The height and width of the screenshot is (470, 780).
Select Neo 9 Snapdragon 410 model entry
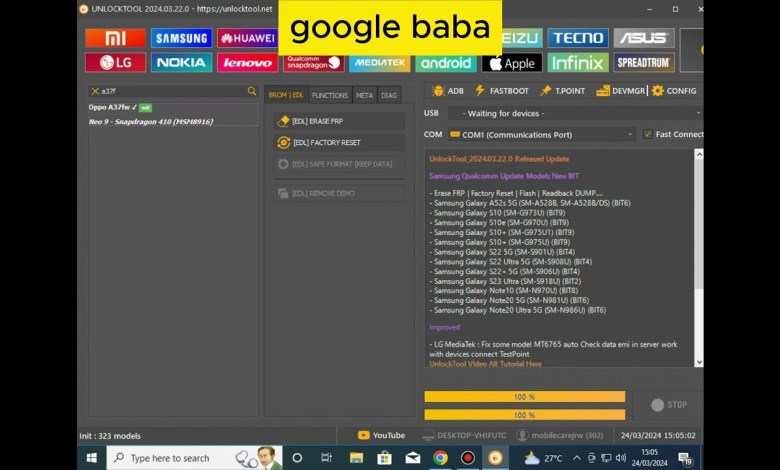(150, 122)
